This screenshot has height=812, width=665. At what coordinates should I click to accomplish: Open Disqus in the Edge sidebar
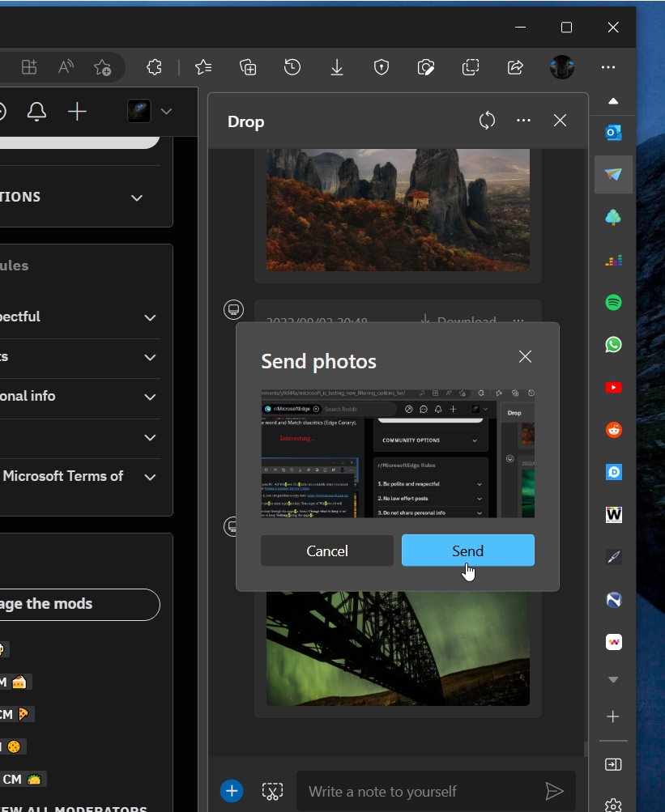click(x=614, y=472)
